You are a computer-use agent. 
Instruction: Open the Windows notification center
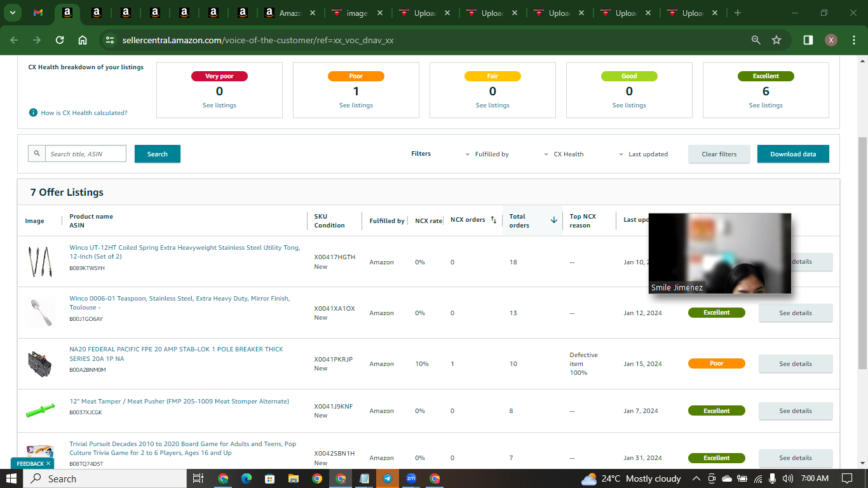846,478
